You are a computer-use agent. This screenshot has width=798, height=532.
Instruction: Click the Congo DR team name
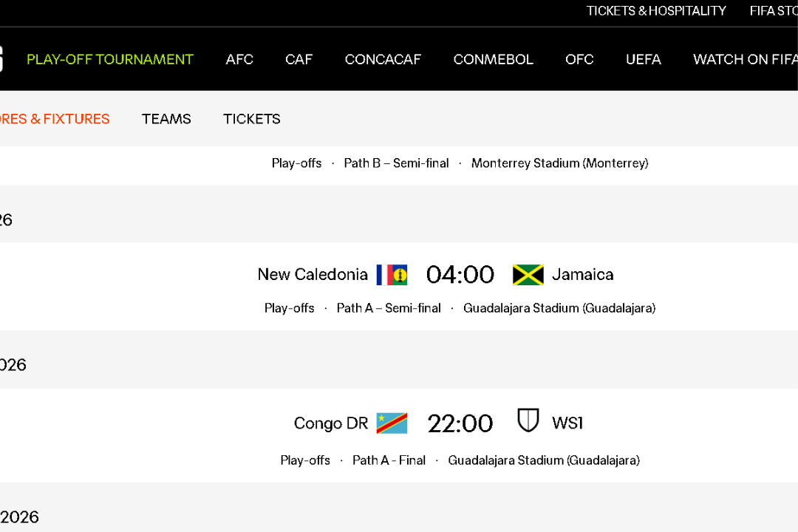tap(330, 423)
